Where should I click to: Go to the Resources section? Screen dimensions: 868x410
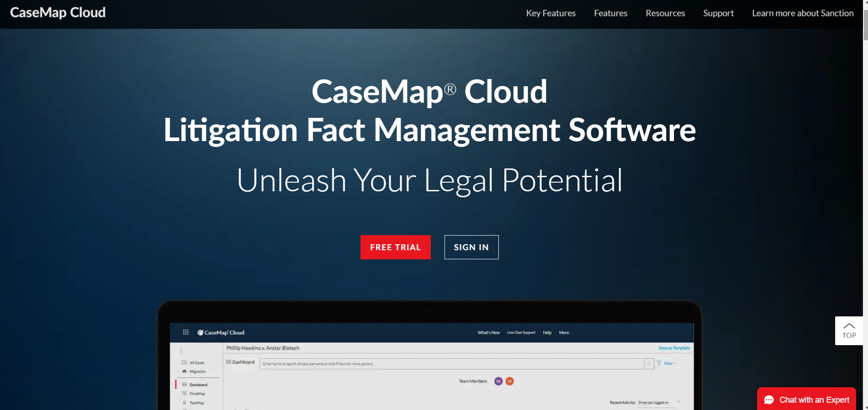click(665, 13)
